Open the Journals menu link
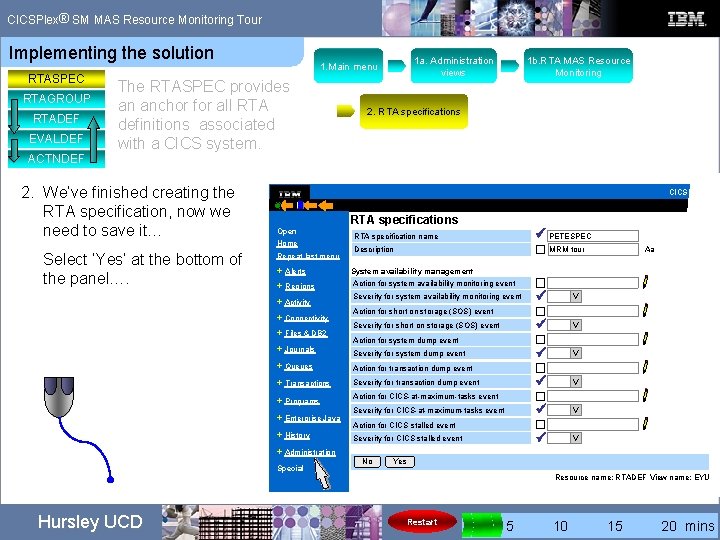720x540 pixels. coord(300,349)
